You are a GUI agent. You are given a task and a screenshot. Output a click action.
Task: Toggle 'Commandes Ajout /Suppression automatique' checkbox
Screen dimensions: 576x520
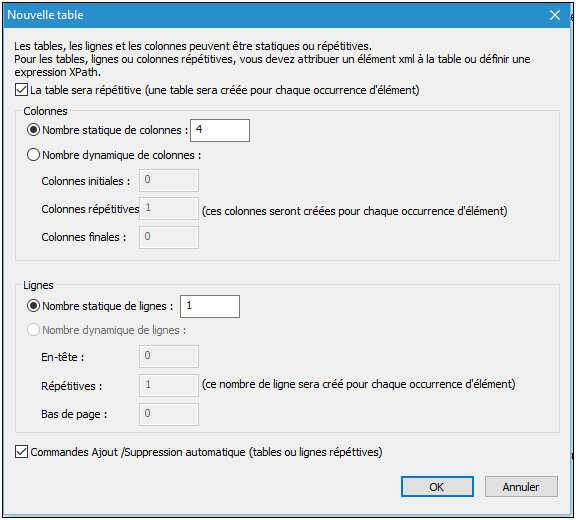(21, 452)
